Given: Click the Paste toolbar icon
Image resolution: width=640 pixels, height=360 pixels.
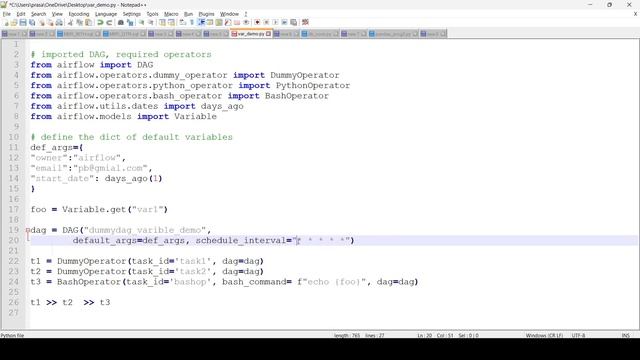Looking at the screenshot, I should click(x=88, y=22).
